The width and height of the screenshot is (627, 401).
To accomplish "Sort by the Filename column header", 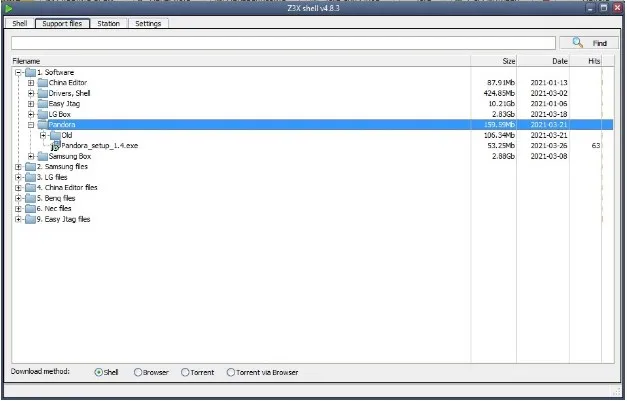I will coord(241,61).
